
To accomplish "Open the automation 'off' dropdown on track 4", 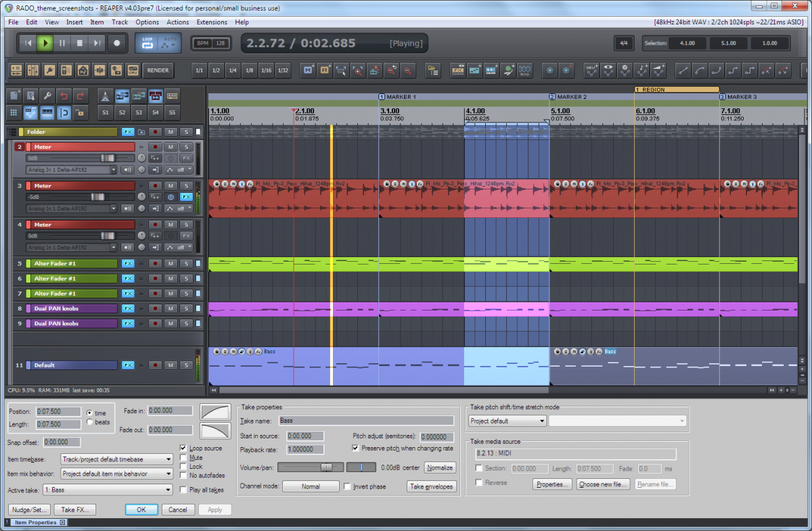I will [x=179, y=248].
